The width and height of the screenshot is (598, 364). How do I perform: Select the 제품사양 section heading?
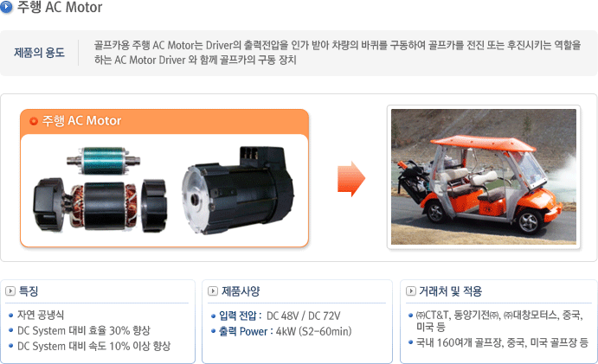tap(241, 291)
